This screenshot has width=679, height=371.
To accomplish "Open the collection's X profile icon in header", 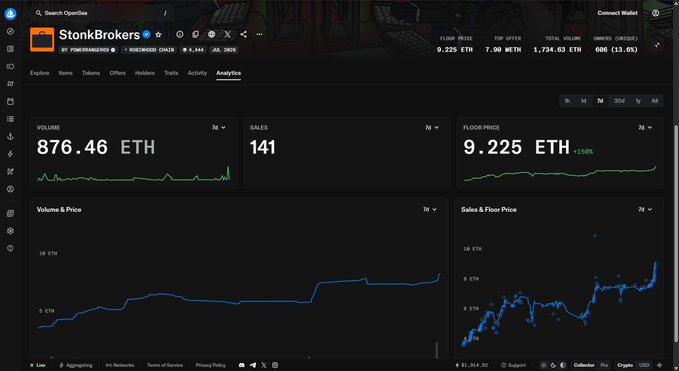I will pos(227,34).
